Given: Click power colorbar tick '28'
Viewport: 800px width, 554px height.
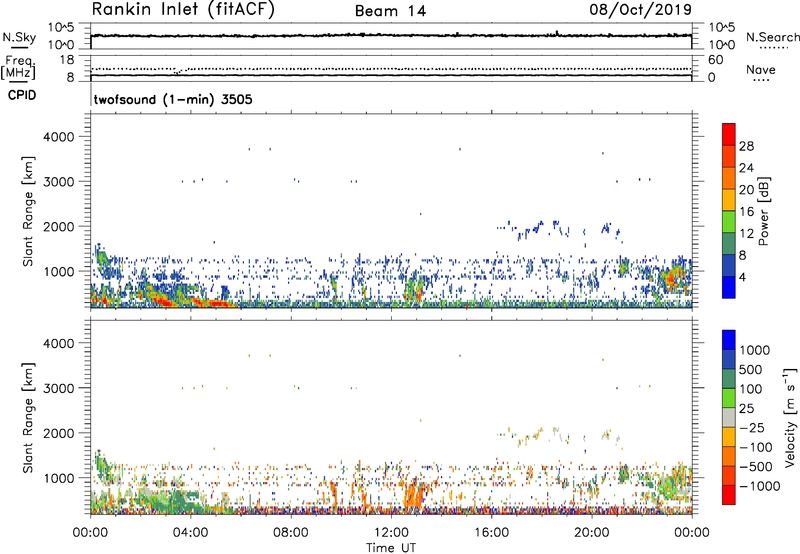Looking at the screenshot, I should click(746, 146).
